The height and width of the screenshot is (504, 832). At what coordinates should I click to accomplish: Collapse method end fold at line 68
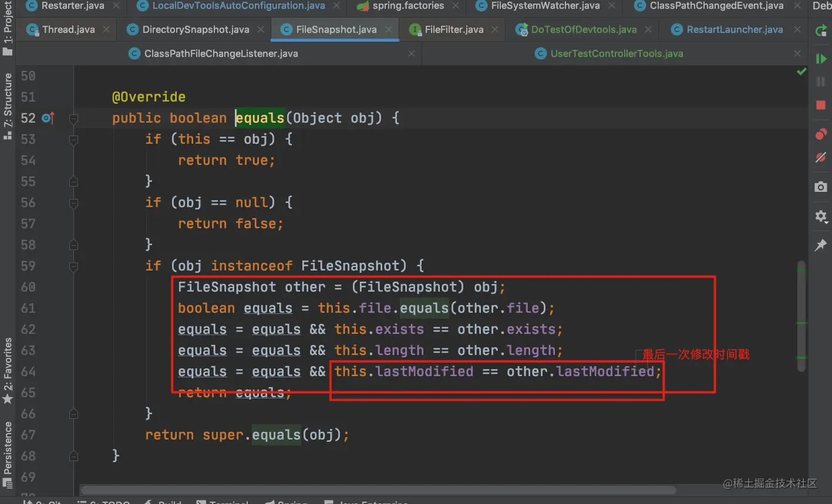[x=73, y=456]
